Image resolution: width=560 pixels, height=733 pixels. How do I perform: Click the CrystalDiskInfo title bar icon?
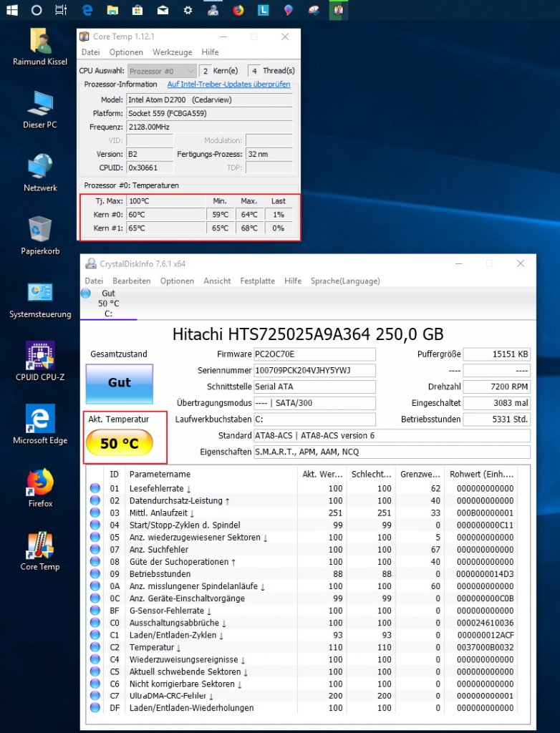click(x=91, y=263)
